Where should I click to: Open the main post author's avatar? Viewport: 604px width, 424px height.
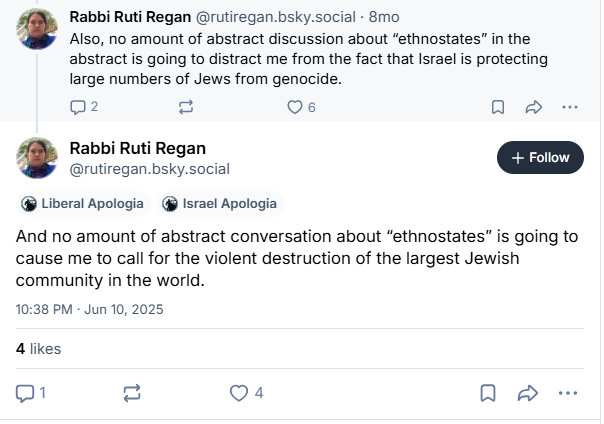coord(37,158)
